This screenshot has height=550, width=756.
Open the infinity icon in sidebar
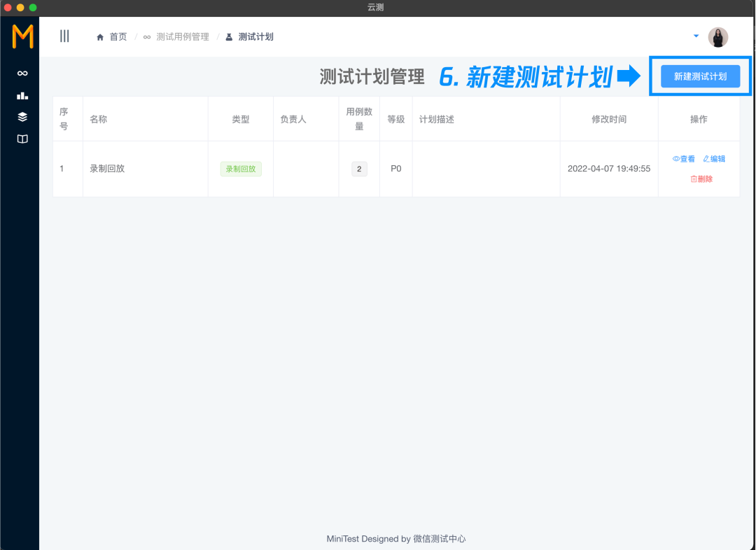(x=22, y=73)
